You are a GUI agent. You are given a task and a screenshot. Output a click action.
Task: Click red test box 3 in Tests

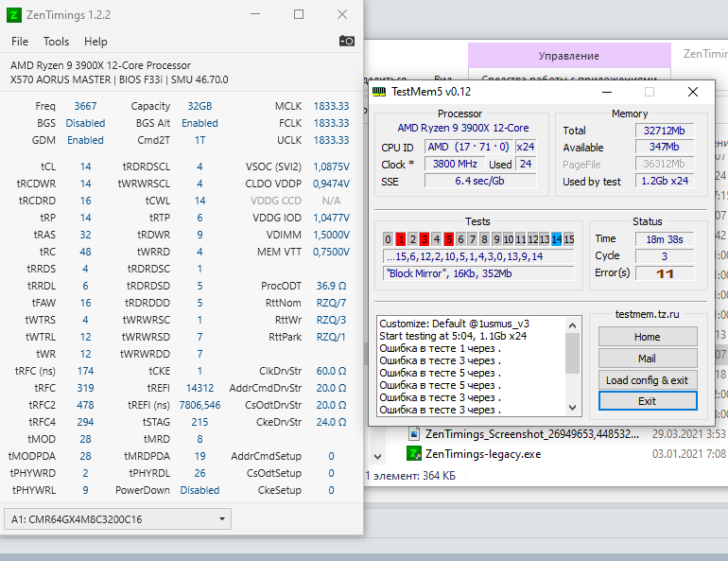[425, 239]
